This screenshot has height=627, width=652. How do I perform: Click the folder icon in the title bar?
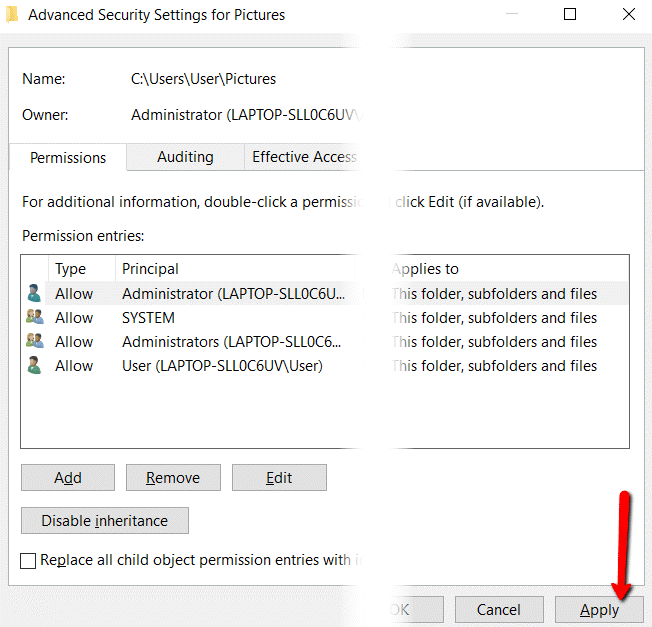[x=11, y=15]
